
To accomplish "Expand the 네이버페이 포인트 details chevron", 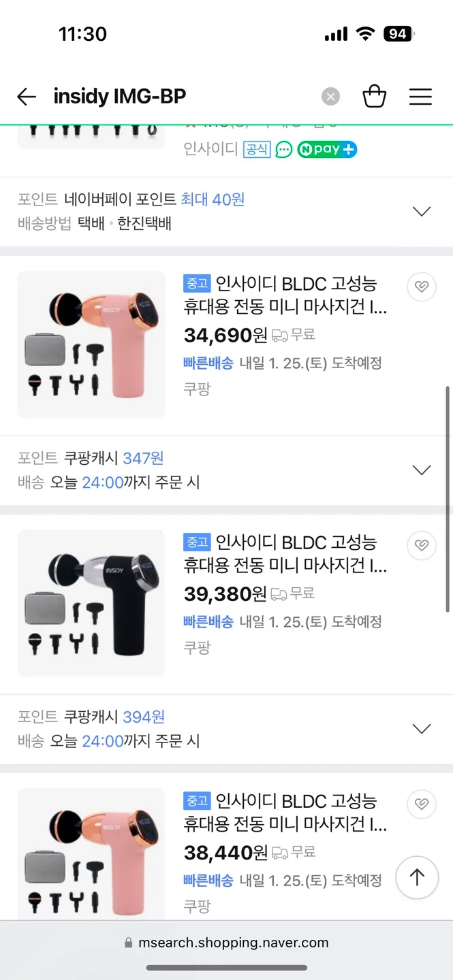I will pyautogui.click(x=420, y=210).
